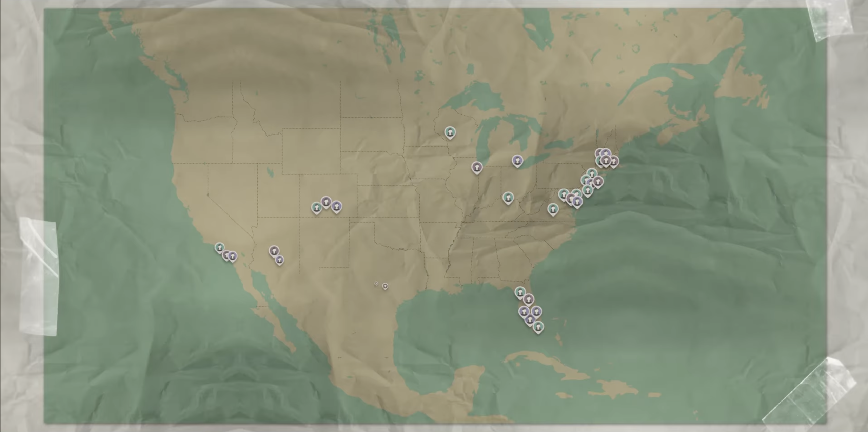868x432 pixels.
Task: Open the tiny faded marker in Texas
Action: 376,283
